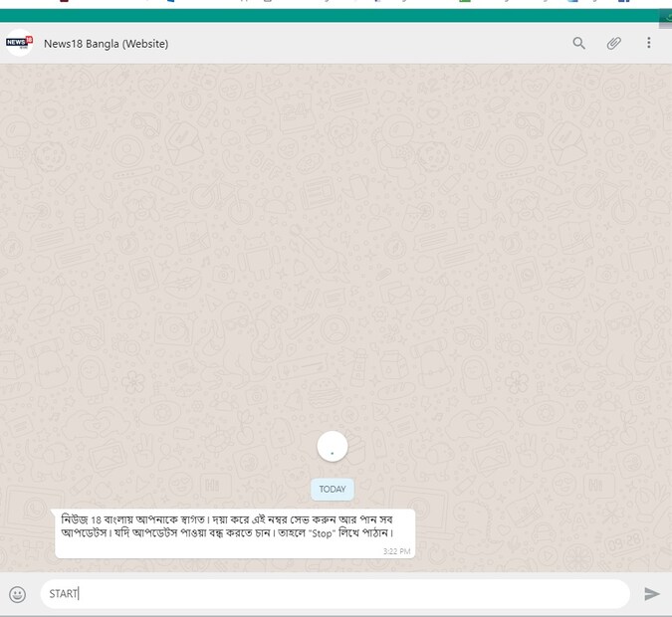
Task: Open the emoji picker smiley icon
Action: point(17,594)
